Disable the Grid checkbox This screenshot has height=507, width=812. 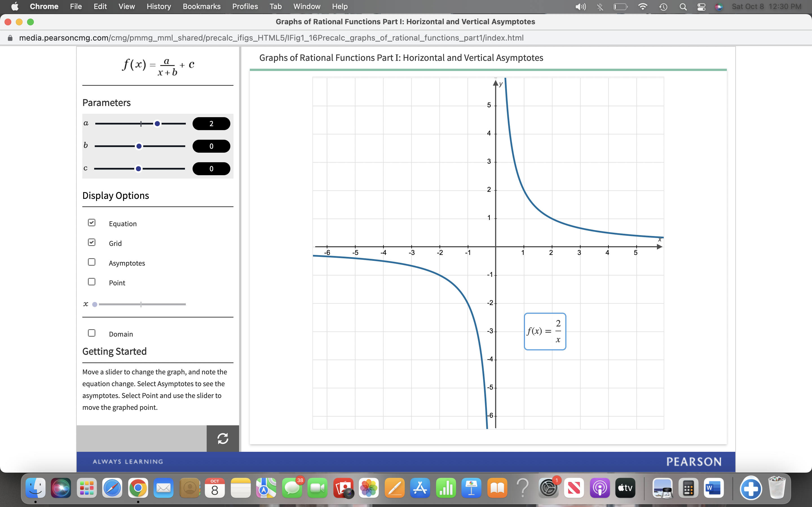92,243
